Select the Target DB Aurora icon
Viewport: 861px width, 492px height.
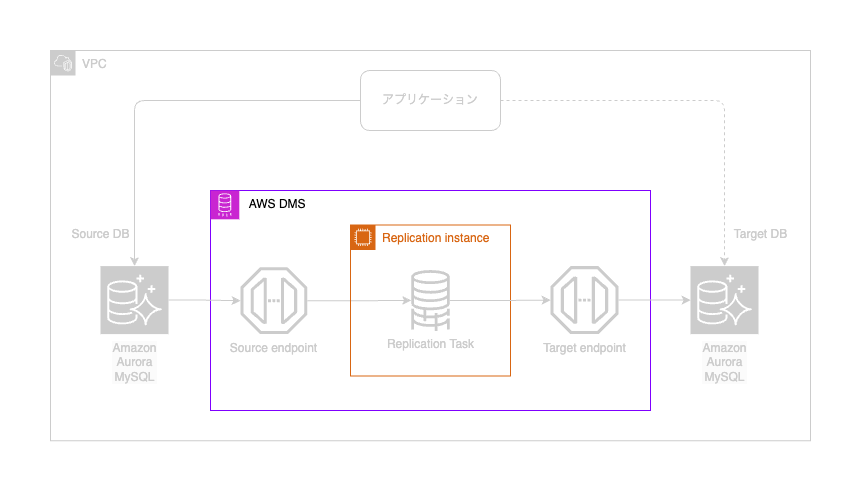pyautogui.click(x=724, y=300)
